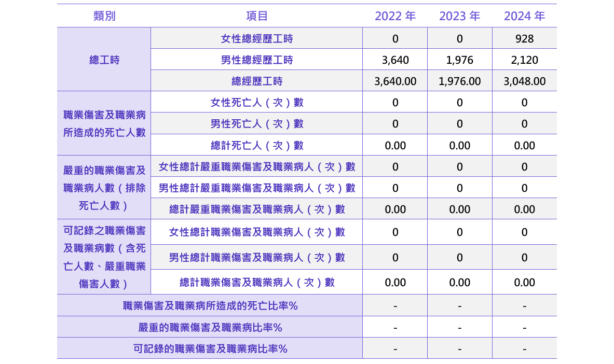Click the 職業傷害及職業病所造成的死亡比率% row
614x364 pixels.
pyautogui.click(x=210, y=305)
